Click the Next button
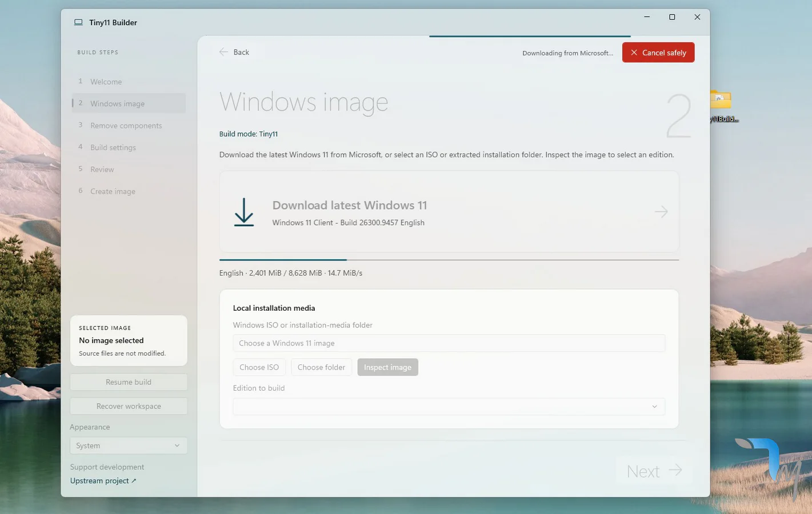The width and height of the screenshot is (812, 514). (654, 471)
